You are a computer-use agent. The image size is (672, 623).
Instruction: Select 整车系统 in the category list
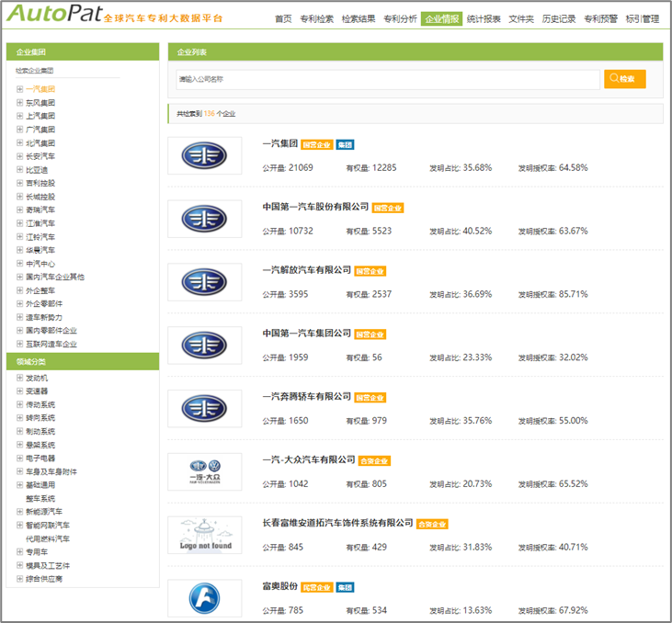pos(40,499)
